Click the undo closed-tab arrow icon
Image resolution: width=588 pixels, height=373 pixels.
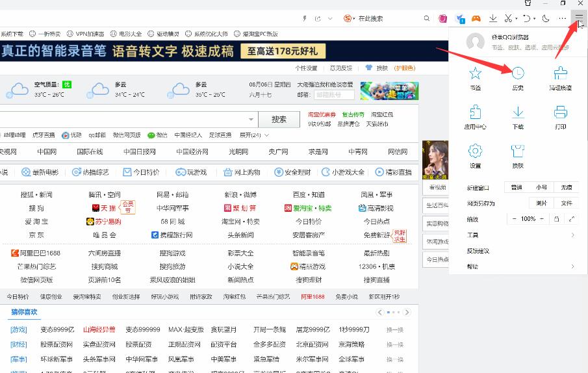click(527, 18)
